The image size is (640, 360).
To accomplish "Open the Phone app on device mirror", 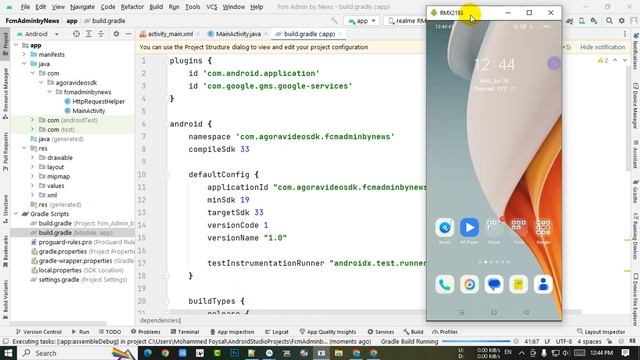I will click(x=444, y=284).
